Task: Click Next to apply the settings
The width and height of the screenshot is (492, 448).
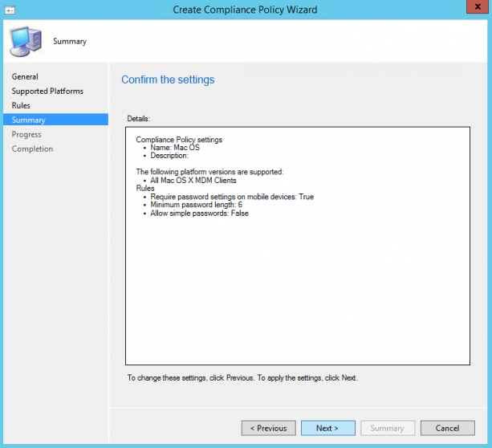Action: click(328, 428)
